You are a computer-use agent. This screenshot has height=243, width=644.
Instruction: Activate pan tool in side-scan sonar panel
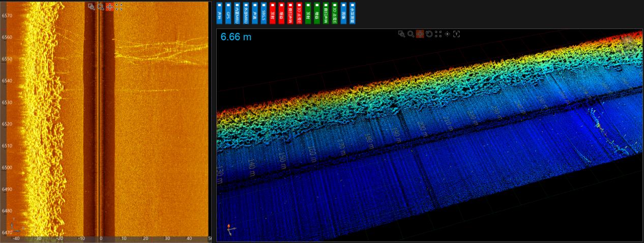click(x=110, y=7)
